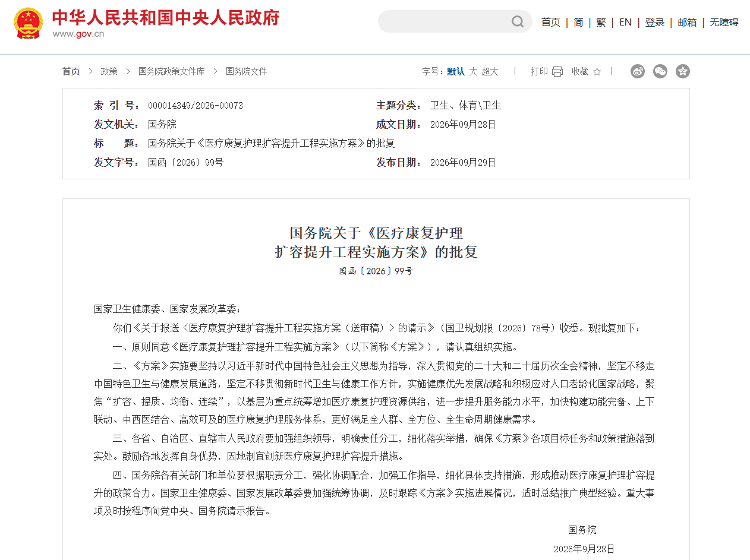The image size is (750, 560).
Task: Click the 发布日期 value 2026年09月29日
Action: click(x=463, y=163)
